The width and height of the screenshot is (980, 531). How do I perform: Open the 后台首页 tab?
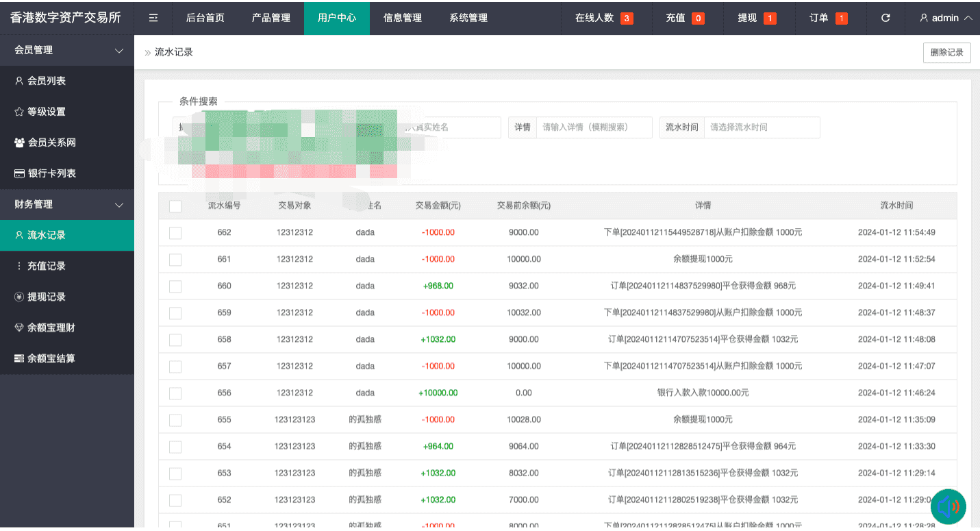(x=205, y=18)
